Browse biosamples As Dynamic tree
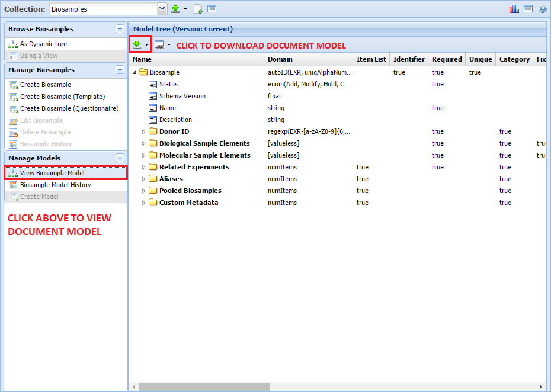551x392 pixels. click(x=43, y=44)
